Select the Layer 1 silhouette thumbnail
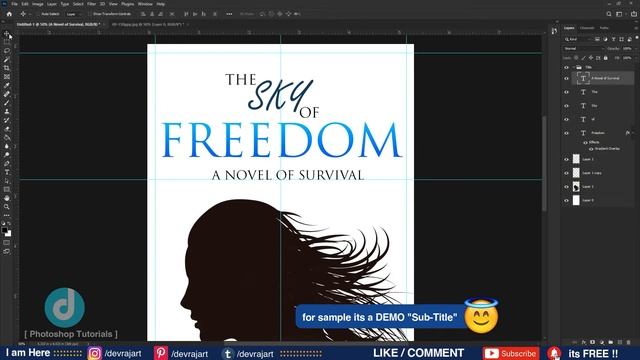 (x=576, y=187)
